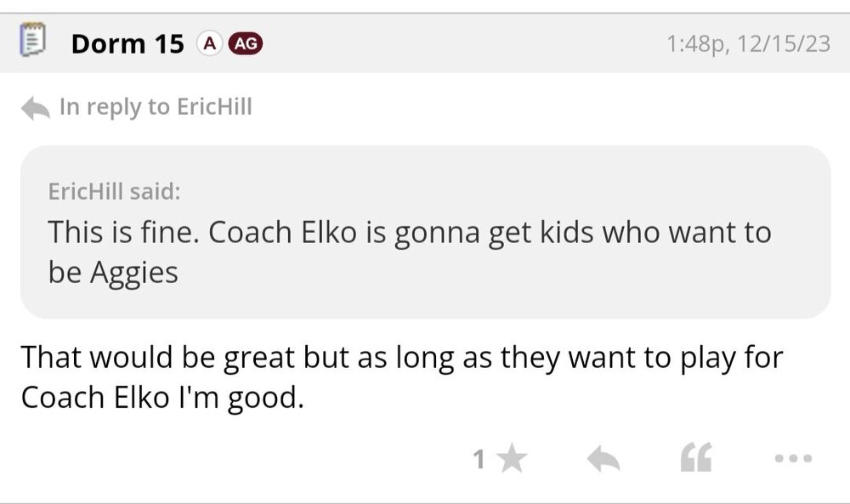Screen dimensions: 850x504
Task: Click the circled A badge
Action: (x=207, y=43)
